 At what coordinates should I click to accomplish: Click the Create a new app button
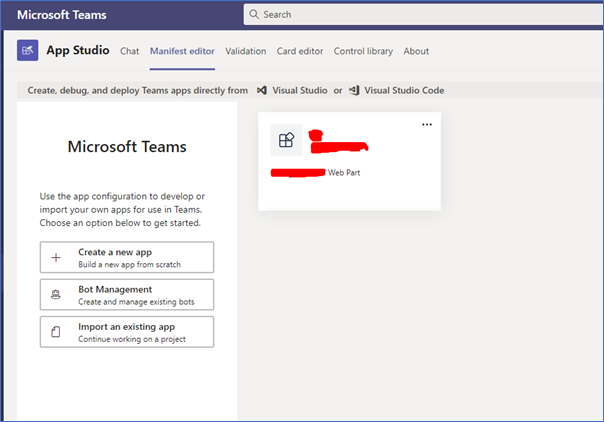(x=127, y=257)
